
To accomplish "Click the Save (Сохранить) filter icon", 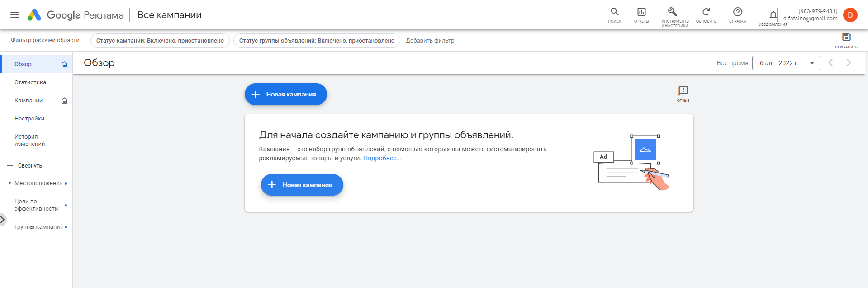I will [846, 37].
